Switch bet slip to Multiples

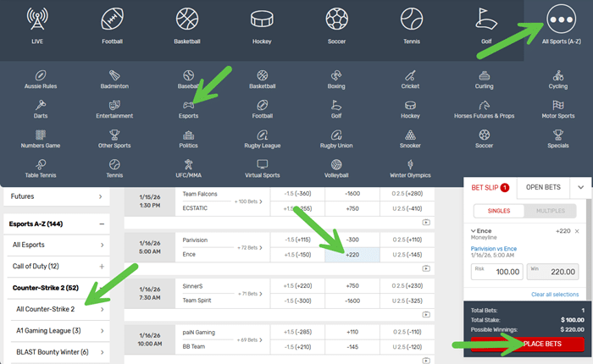click(x=550, y=210)
